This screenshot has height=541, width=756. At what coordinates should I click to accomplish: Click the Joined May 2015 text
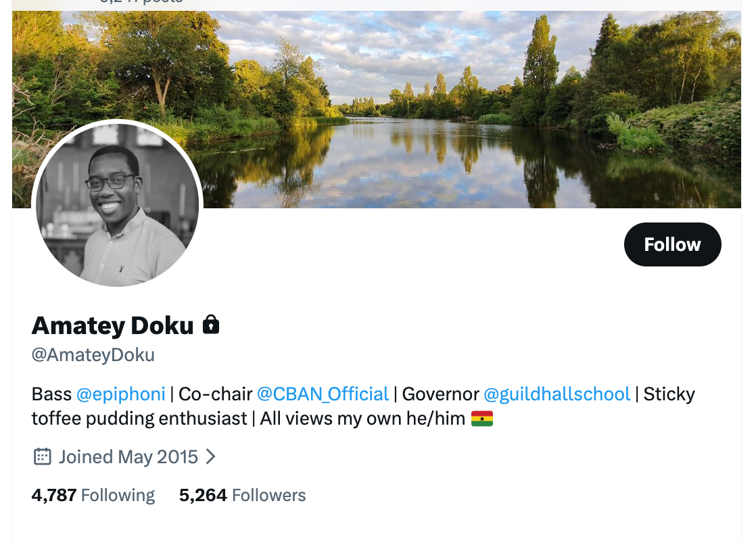(x=128, y=456)
